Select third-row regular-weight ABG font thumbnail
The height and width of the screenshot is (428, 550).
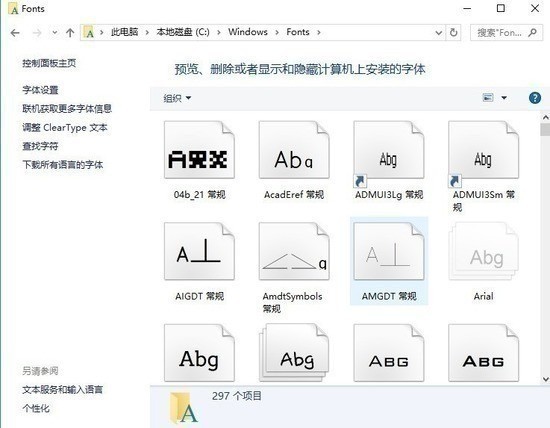pos(389,353)
